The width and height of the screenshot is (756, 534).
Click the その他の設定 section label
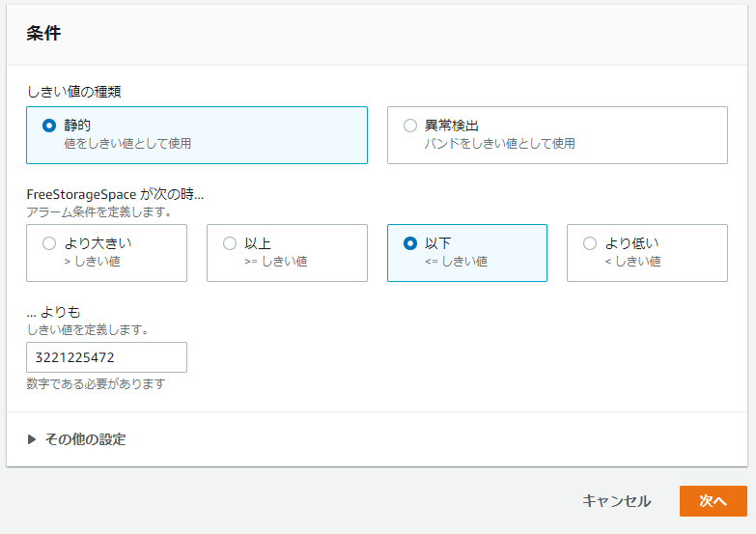pos(85,439)
